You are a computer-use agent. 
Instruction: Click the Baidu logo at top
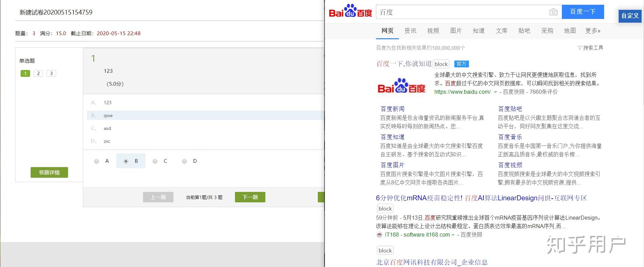click(350, 11)
